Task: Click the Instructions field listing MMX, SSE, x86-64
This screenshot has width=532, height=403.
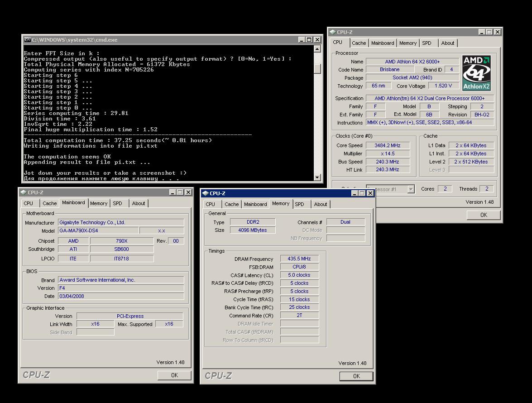Action: 430,122
